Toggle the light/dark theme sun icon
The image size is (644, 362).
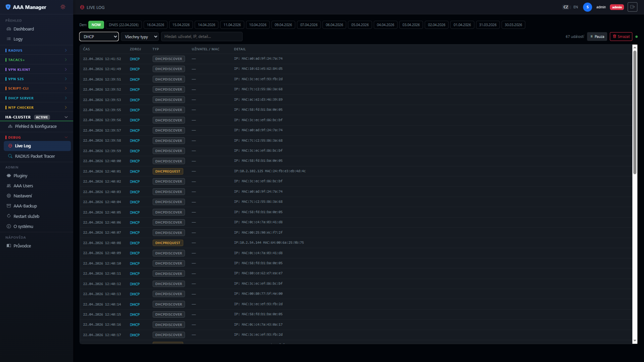point(63,7)
